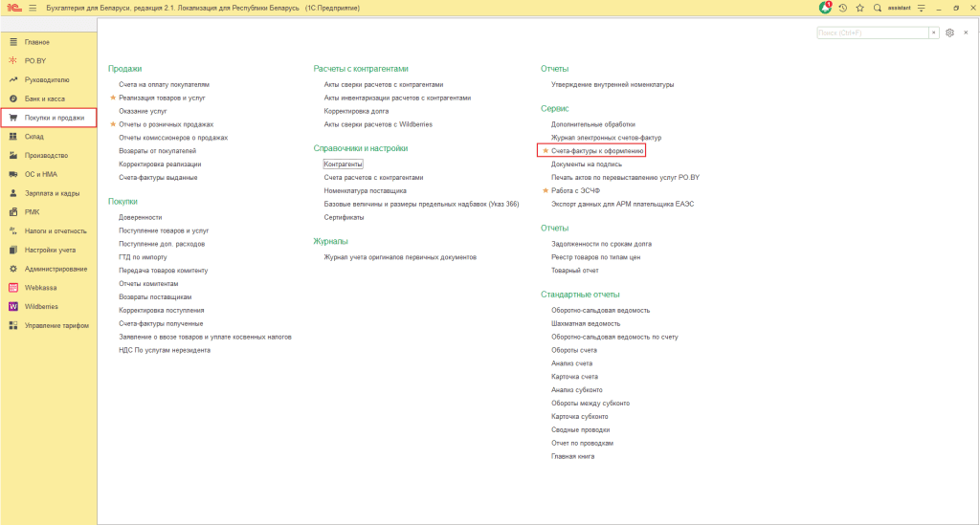Open the 1C main hamburger menu

pyautogui.click(x=33, y=8)
